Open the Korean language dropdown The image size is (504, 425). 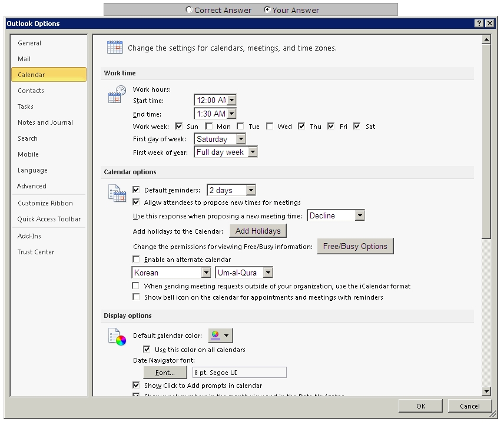click(x=206, y=273)
